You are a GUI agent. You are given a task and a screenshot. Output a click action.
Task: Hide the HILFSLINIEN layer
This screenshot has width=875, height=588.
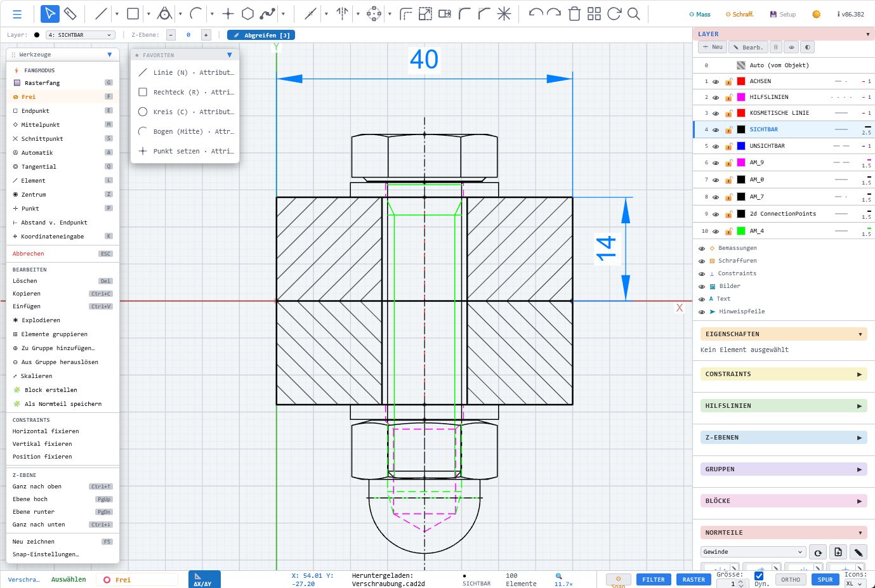point(716,98)
